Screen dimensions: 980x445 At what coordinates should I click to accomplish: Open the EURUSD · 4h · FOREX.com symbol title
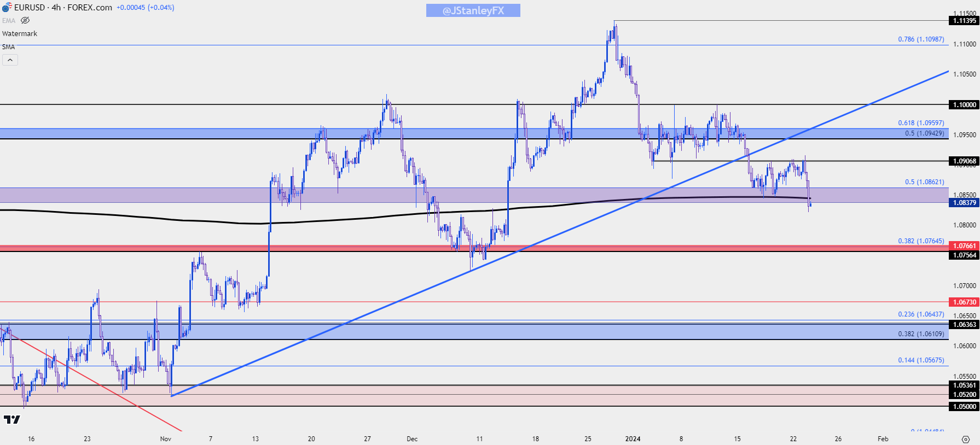point(63,8)
